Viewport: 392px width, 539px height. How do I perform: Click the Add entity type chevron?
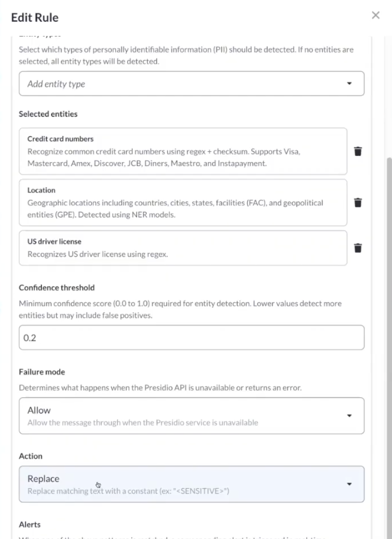(349, 83)
